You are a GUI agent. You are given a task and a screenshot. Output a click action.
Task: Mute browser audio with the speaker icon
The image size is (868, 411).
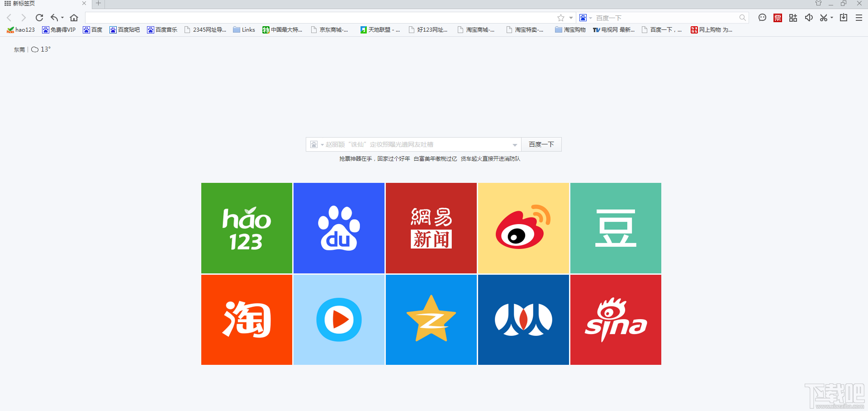[809, 18]
